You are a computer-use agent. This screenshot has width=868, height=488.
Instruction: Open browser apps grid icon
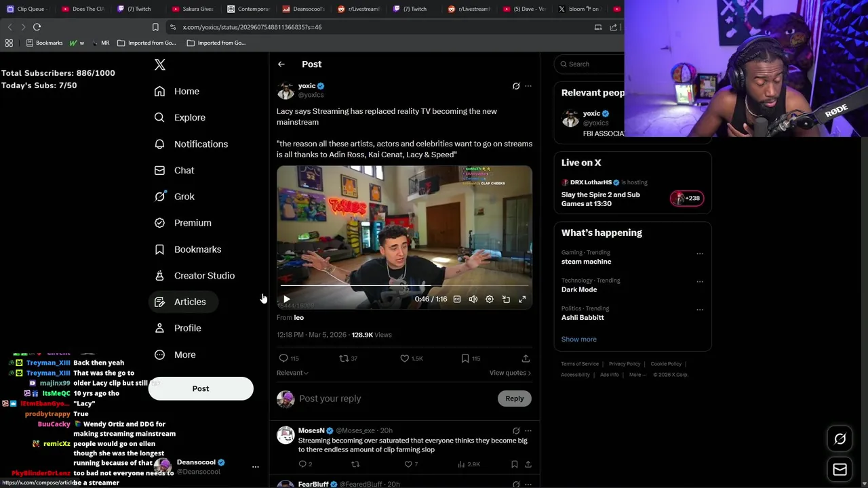pos(9,43)
